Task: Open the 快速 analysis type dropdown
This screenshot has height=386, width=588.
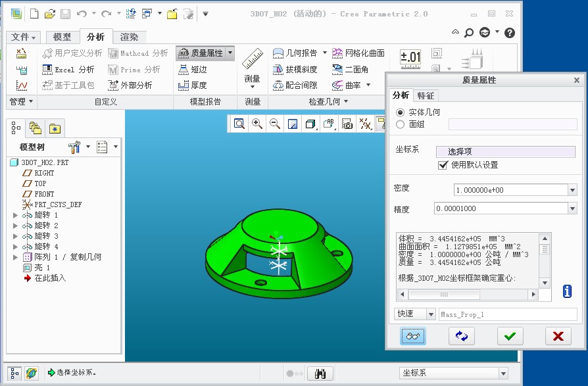Action: click(430, 314)
